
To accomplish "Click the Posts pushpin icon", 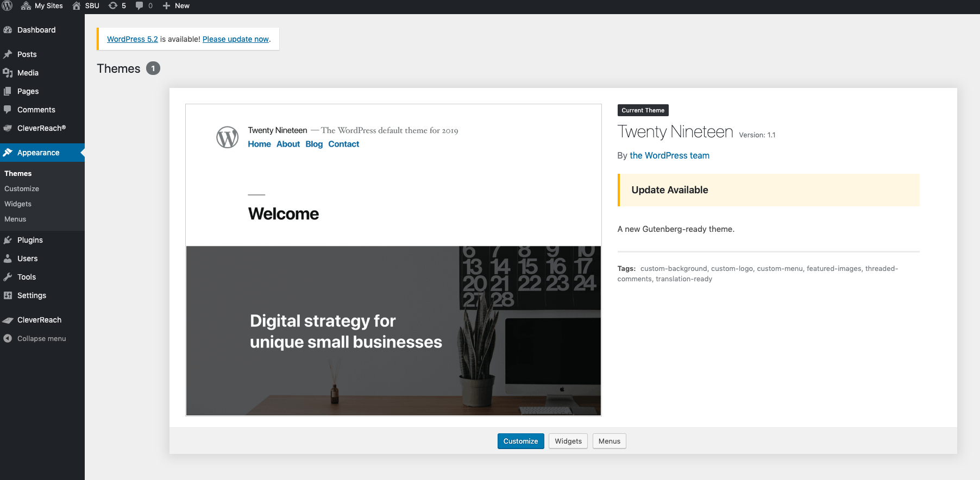I will [8, 54].
